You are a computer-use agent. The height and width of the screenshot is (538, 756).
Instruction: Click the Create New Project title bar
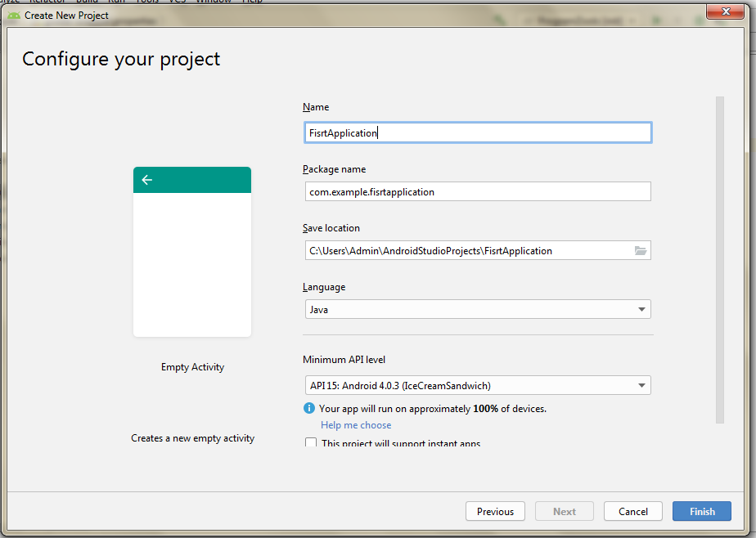point(327,15)
